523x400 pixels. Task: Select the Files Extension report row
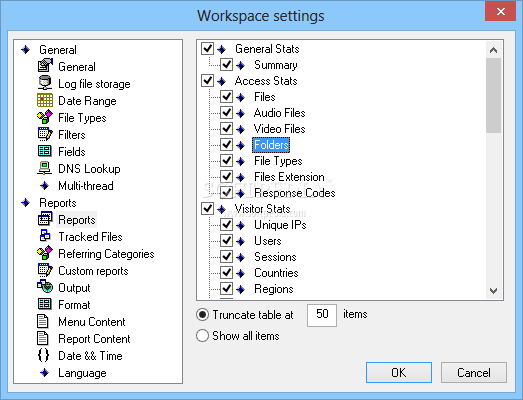pos(289,177)
